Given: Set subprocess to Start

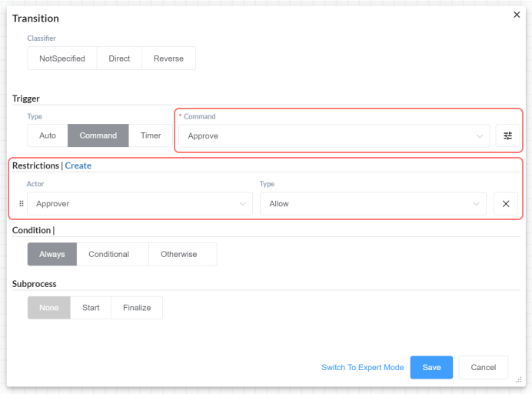Looking at the screenshot, I should [91, 308].
